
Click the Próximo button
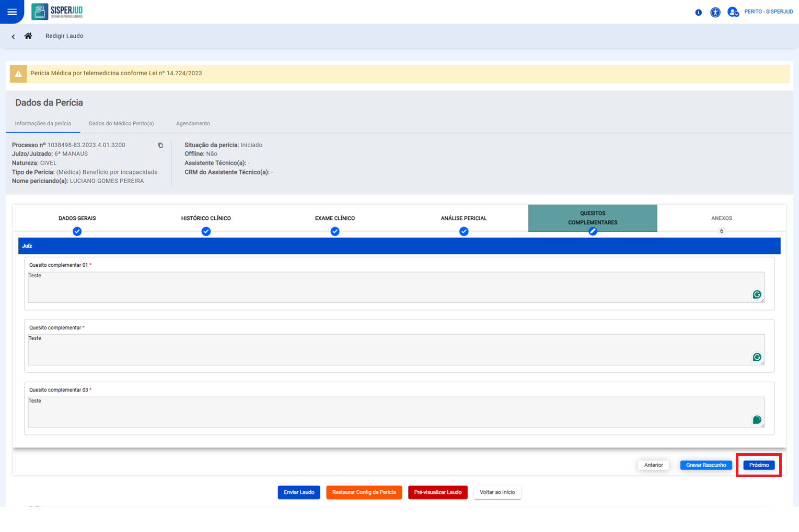point(759,465)
